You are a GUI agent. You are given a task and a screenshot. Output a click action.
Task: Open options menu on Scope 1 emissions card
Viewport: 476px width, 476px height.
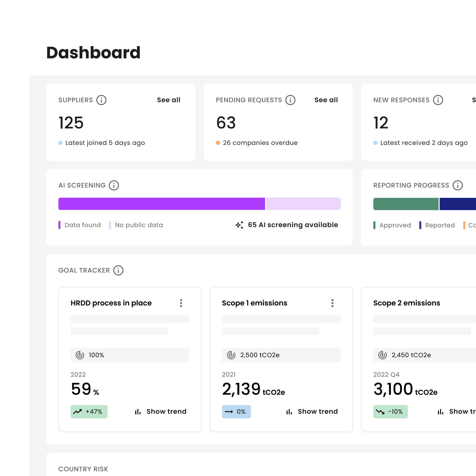[332, 303]
